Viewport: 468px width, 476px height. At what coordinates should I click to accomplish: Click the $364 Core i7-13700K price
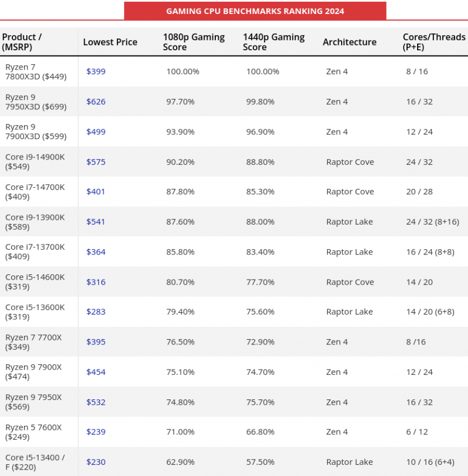[x=96, y=252]
